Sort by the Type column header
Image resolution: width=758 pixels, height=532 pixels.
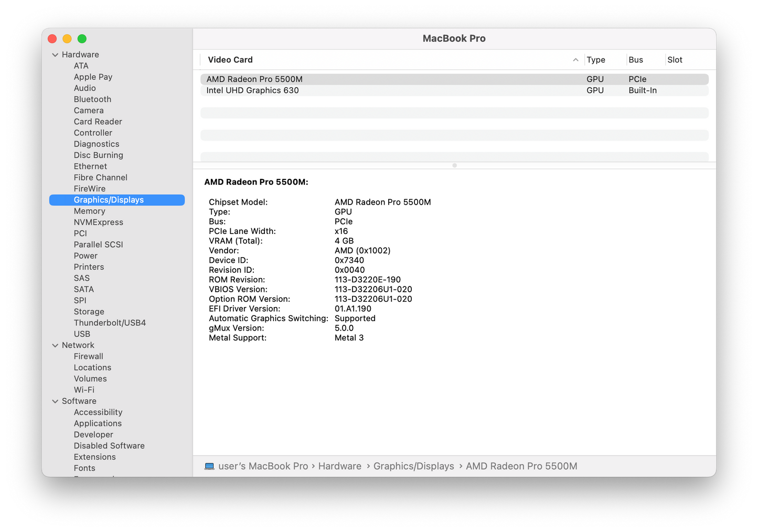tap(596, 60)
